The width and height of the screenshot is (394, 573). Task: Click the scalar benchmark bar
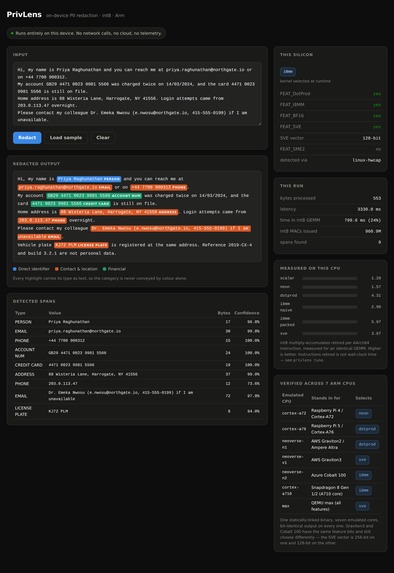point(330,278)
